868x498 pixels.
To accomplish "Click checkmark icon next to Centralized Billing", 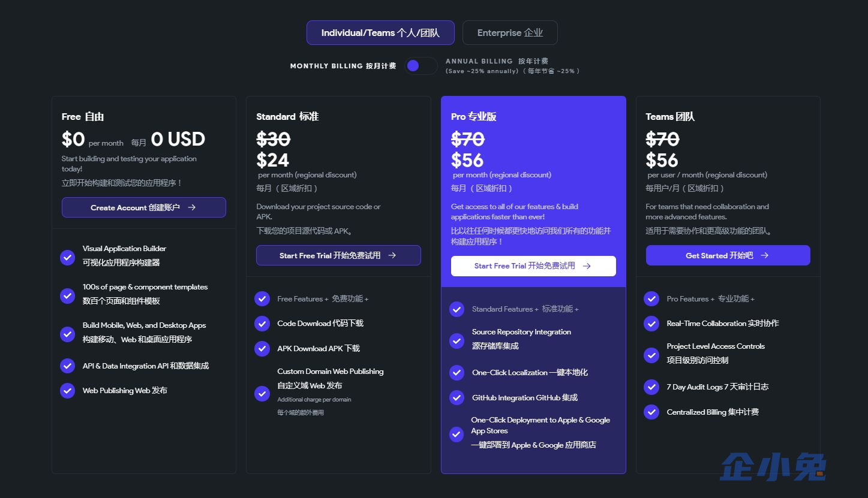I will point(651,412).
